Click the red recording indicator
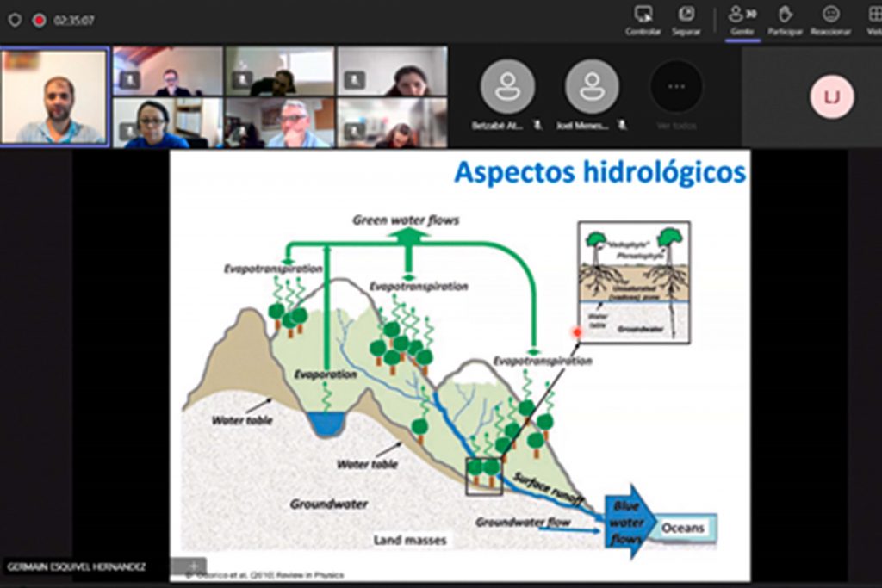This screenshot has width=882, height=588. click(x=39, y=20)
